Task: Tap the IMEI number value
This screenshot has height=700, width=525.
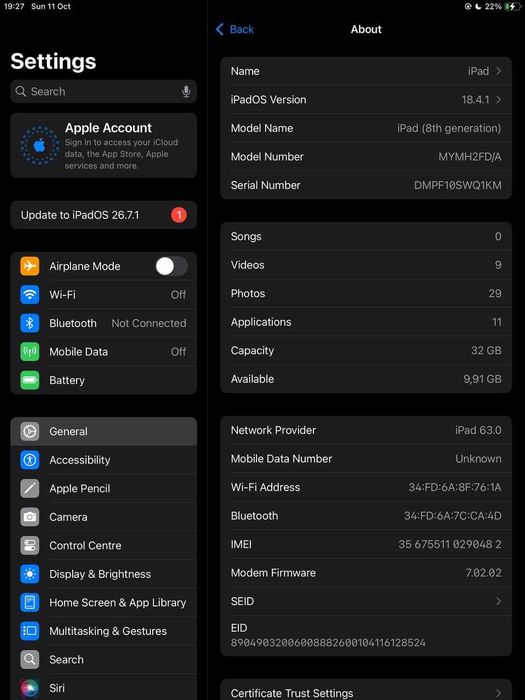Action: 450,544
